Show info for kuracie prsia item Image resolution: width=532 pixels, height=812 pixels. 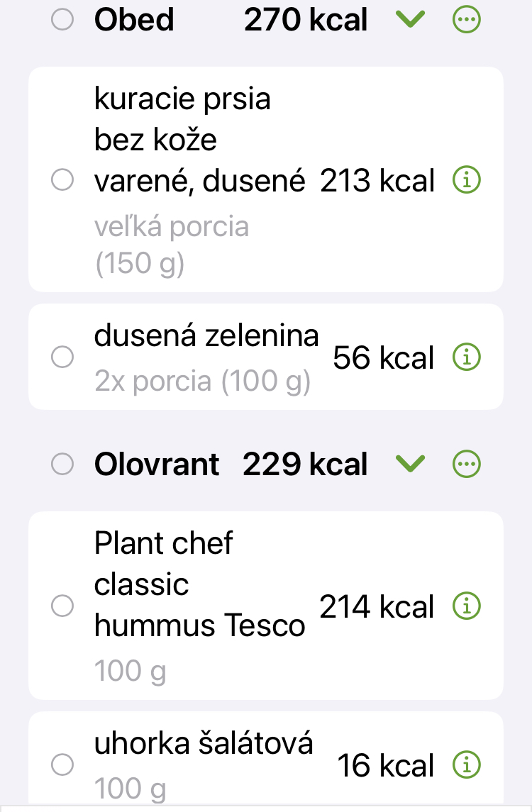(x=466, y=181)
